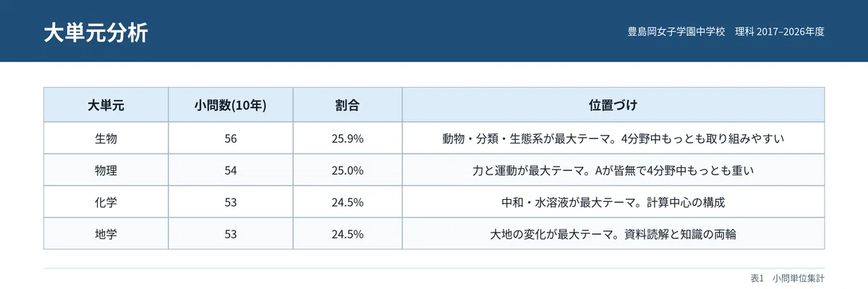Click the 力と運動が最大テーマ description cell
Viewport: 868px width, 289px height.
click(613, 170)
